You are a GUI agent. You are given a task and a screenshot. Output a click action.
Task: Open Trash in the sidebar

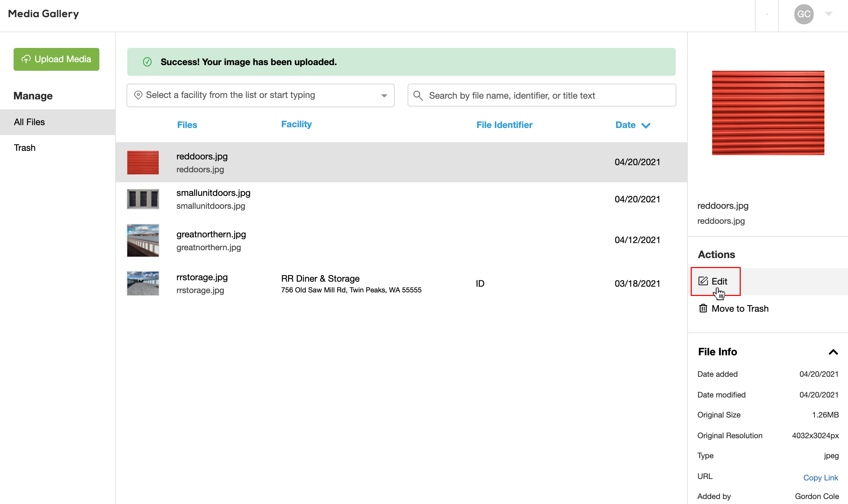tap(25, 148)
